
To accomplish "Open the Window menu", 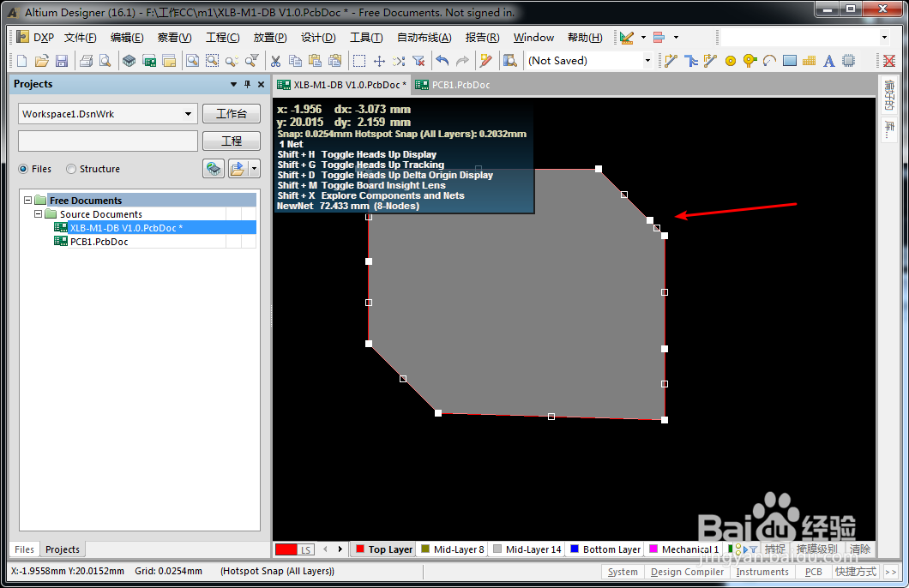I will 533,37.
